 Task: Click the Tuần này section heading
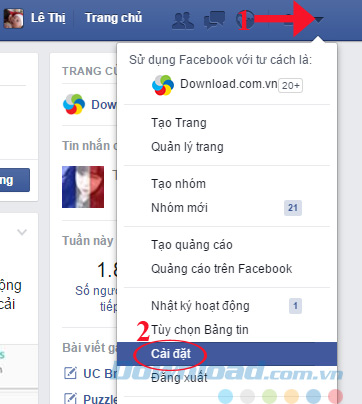tap(88, 240)
